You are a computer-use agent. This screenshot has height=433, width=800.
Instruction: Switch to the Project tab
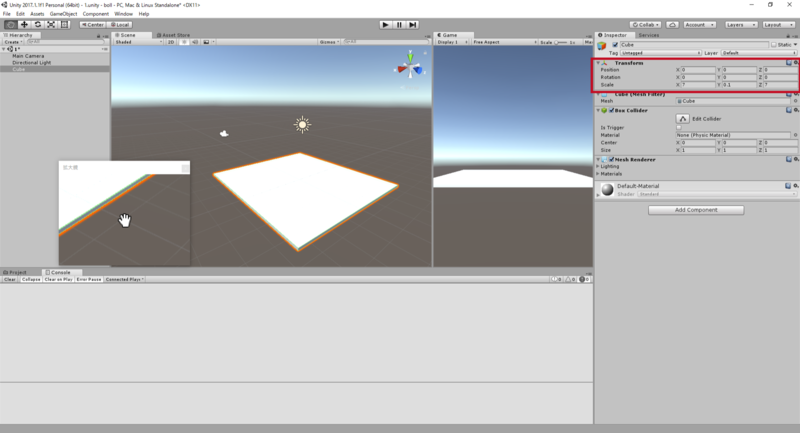[x=14, y=272]
